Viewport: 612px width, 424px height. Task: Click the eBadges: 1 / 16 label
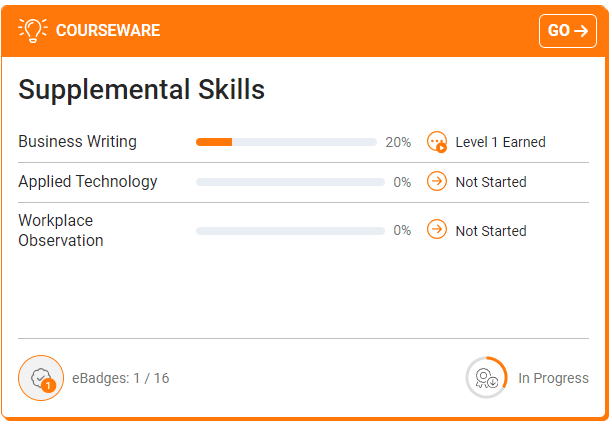tap(121, 378)
